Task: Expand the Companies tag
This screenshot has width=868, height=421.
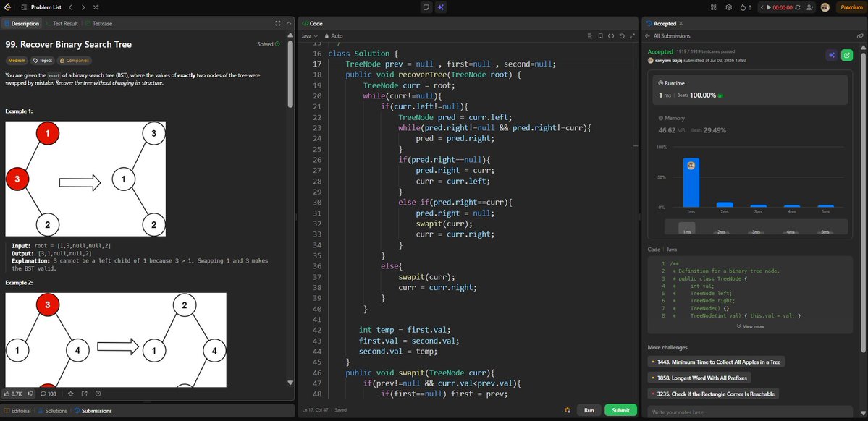Action: pyautogui.click(x=75, y=61)
